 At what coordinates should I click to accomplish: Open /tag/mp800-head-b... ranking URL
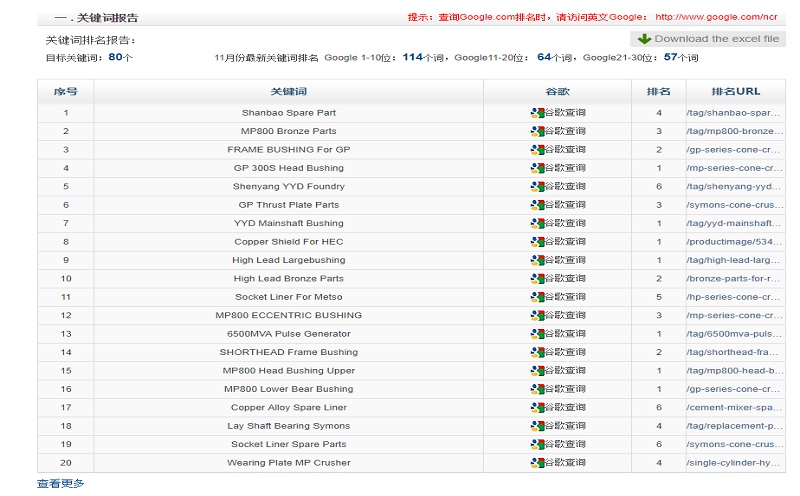coord(735,370)
